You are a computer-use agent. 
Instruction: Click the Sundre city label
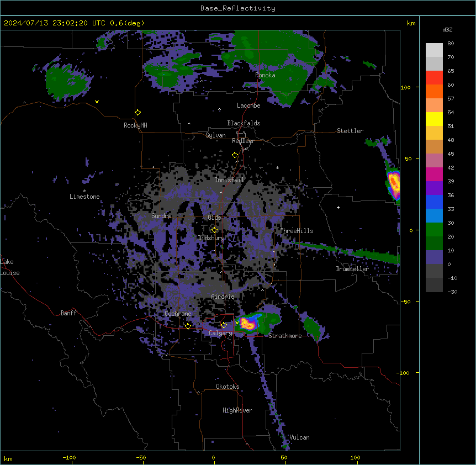coord(161,216)
